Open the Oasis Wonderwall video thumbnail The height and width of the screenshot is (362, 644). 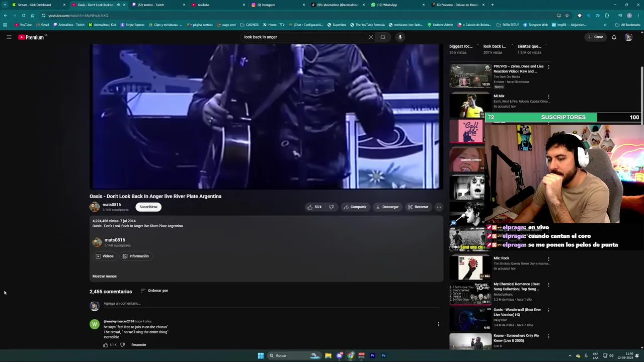pyautogui.click(x=470, y=319)
